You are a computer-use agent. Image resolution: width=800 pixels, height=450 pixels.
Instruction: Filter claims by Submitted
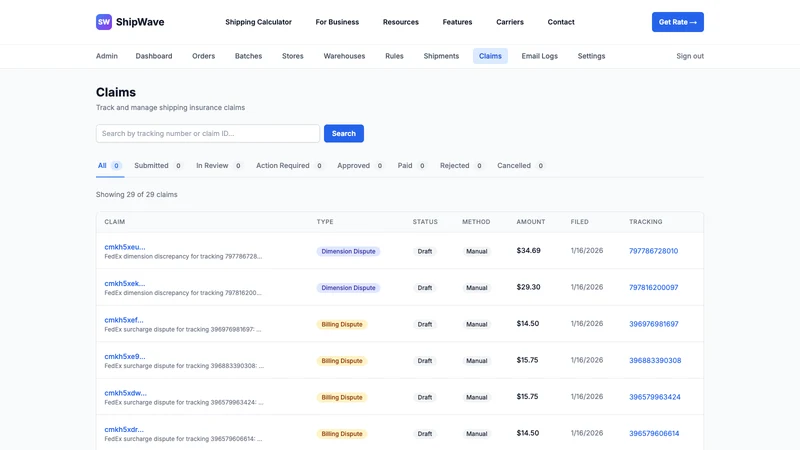click(158, 166)
